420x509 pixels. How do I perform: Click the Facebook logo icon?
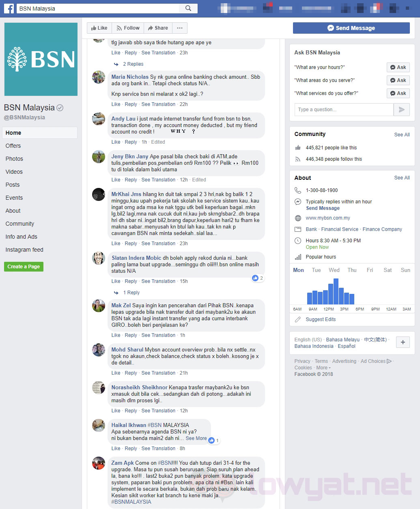click(x=9, y=8)
